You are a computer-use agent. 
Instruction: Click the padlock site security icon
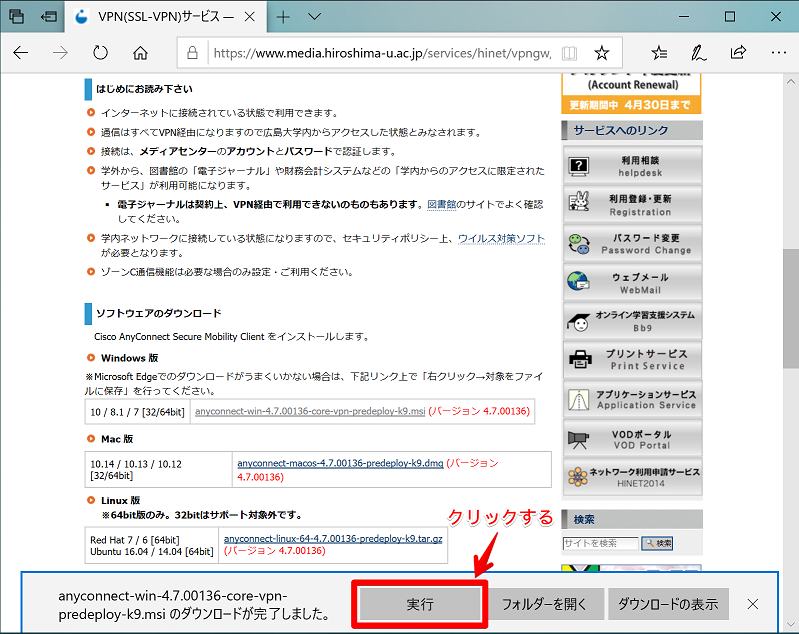(x=192, y=52)
